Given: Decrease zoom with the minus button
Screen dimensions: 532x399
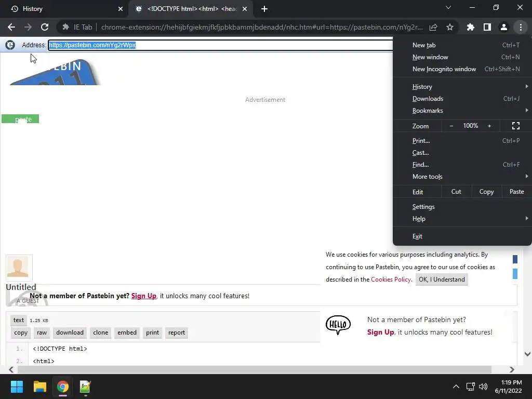Looking at the screenshot, I should 451,126.
